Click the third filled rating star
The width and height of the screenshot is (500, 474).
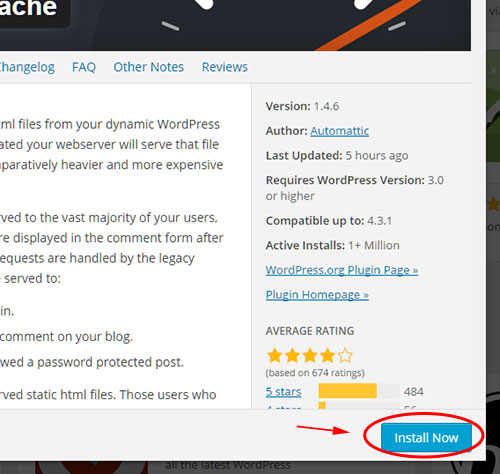pos(310,355)
